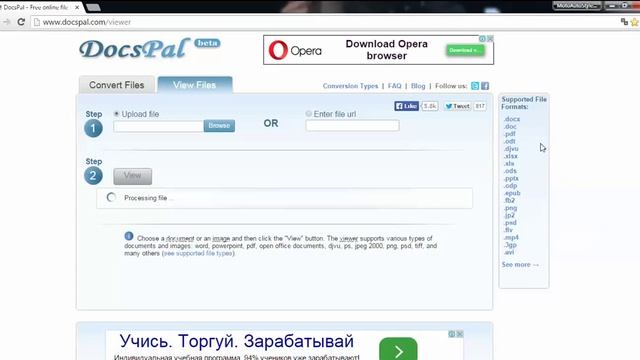Viewport: 640px width, 360px height.
Task: Click the AdChoices icon on Opera ad
Action: (482, 38)
